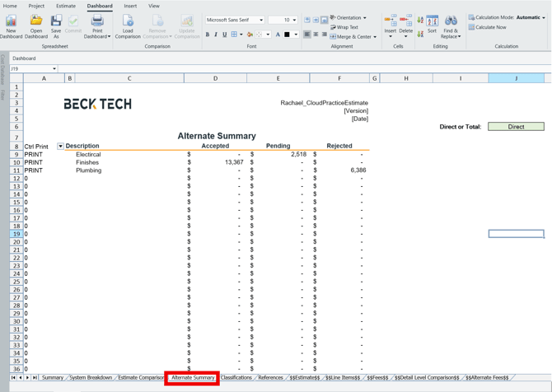The height and width of the screenshot is (392, 552).
Task: Click the Calculate Now icon
Action: tap(487, 27)
